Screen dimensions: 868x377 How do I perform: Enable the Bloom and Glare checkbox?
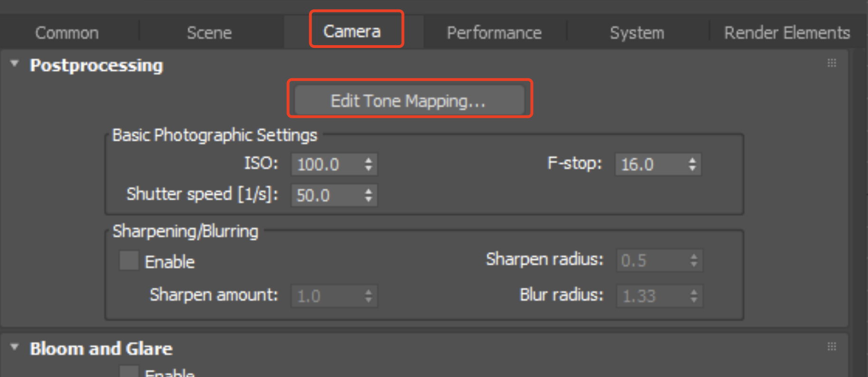point(129,372)
